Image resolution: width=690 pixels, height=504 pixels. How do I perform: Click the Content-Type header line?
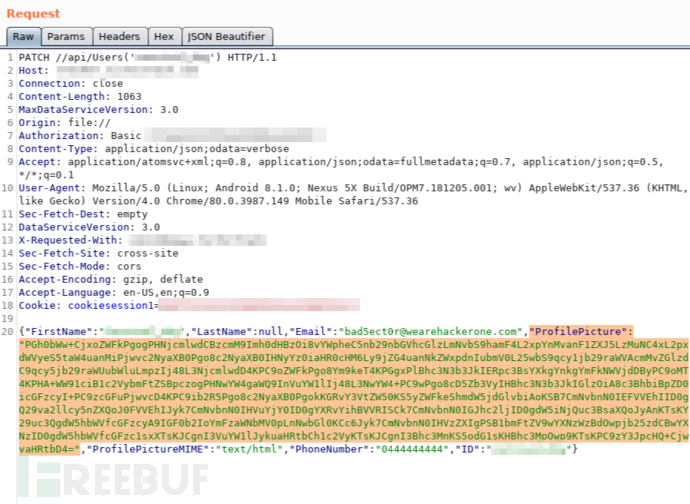point(154,149)
